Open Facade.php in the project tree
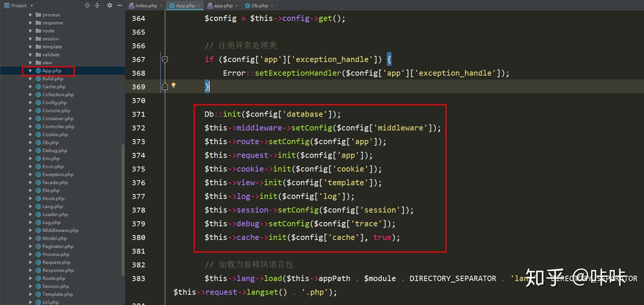Screen dimensions: 644x305 pos(55,183)
